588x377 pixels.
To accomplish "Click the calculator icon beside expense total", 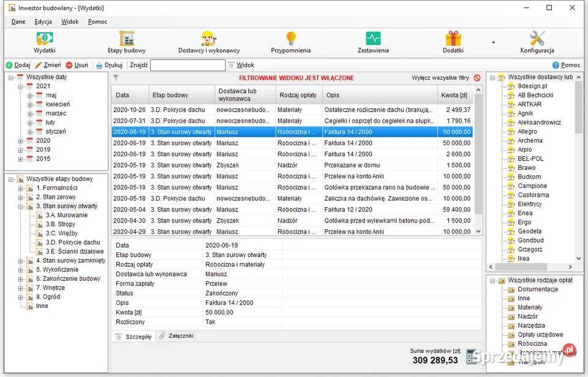I will [472, 356].
